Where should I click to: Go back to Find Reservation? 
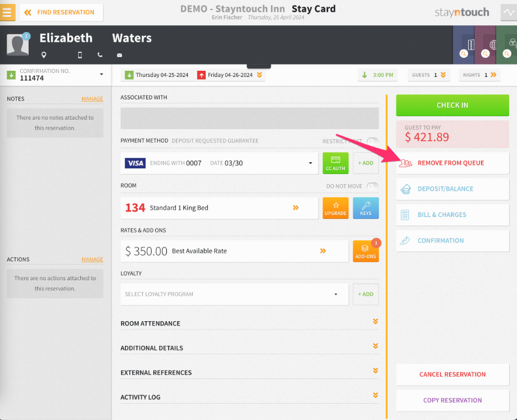[61, 12]
